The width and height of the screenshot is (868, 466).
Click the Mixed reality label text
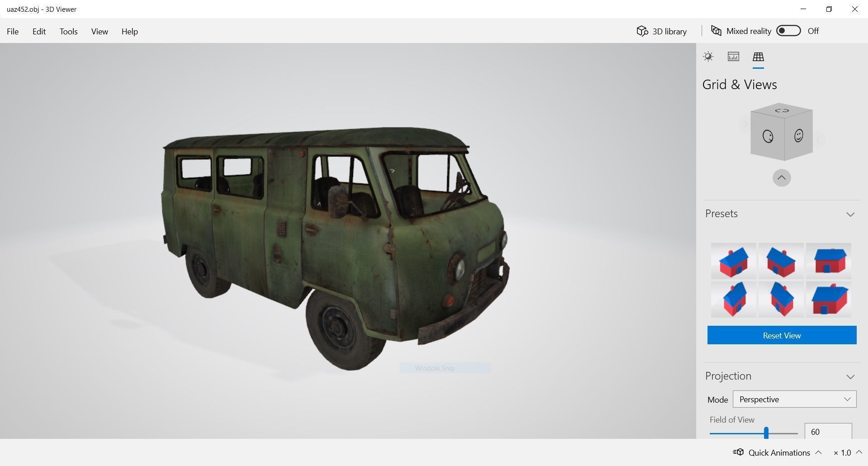749,31
